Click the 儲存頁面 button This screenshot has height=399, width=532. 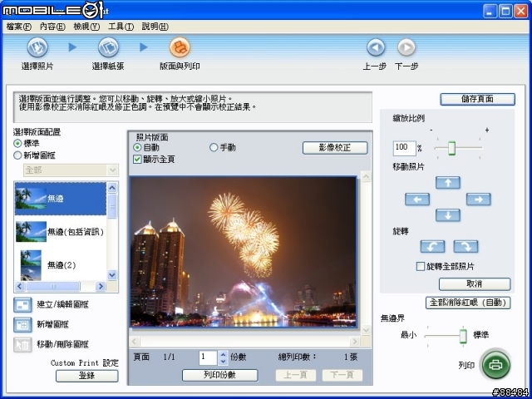tap(477, 99)
